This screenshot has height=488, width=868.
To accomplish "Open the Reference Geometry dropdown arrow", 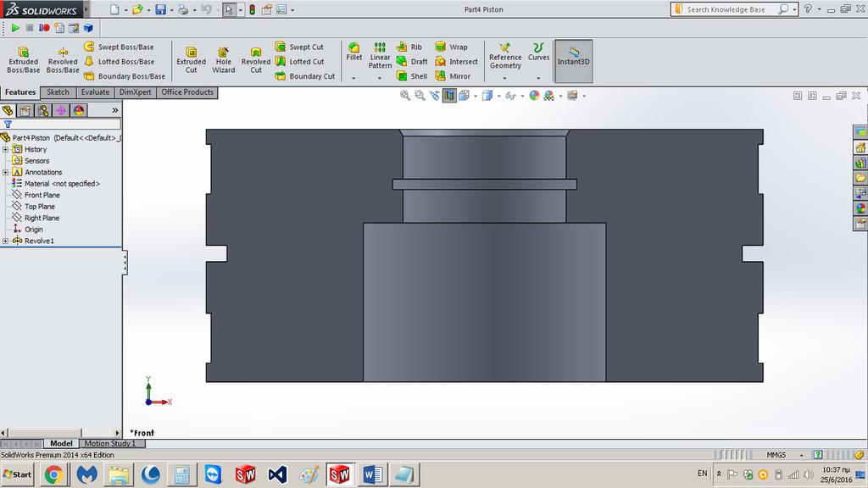I will tap(504, 78).
